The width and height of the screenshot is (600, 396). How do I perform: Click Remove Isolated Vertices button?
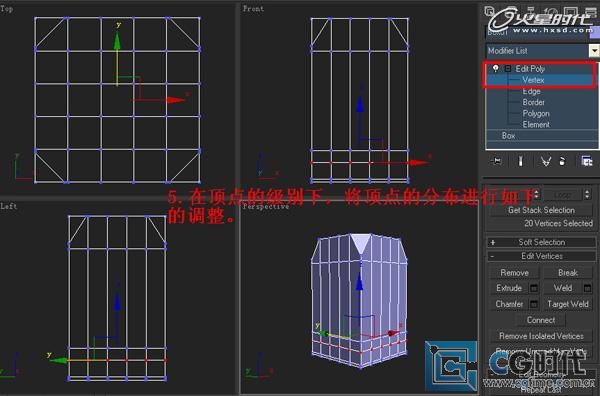tap(541, 336)
